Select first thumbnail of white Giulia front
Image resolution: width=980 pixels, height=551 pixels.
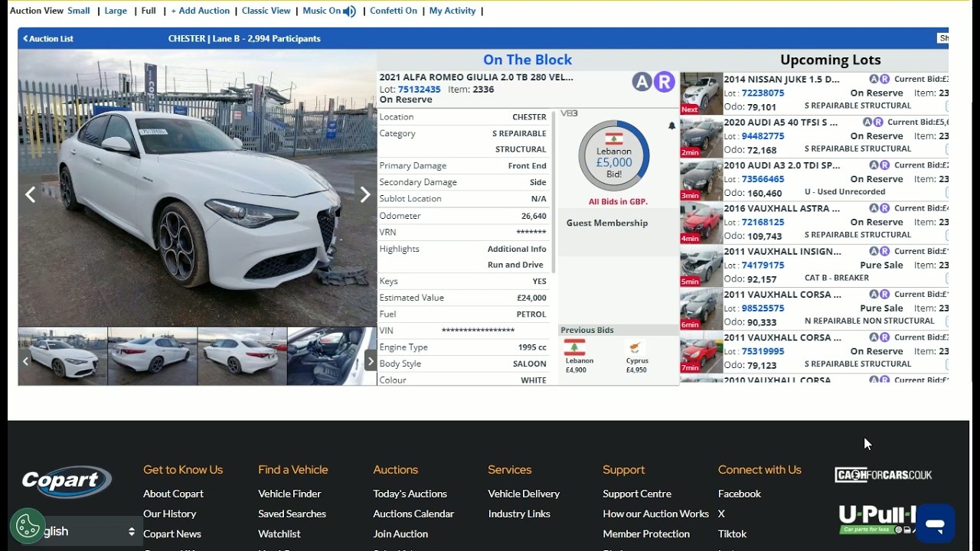tap(63, 356)
